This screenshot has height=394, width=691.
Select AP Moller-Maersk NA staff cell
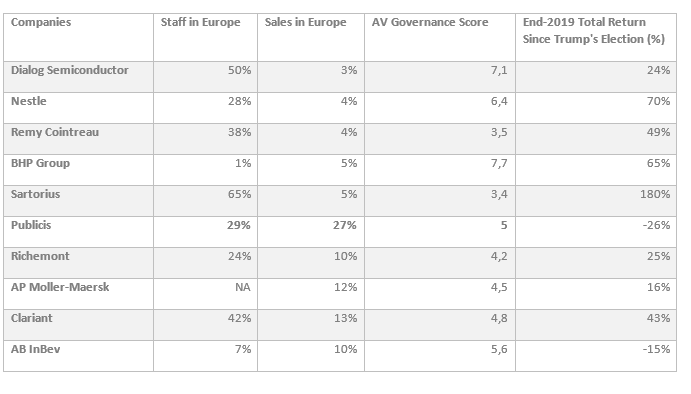pos(205,294)
